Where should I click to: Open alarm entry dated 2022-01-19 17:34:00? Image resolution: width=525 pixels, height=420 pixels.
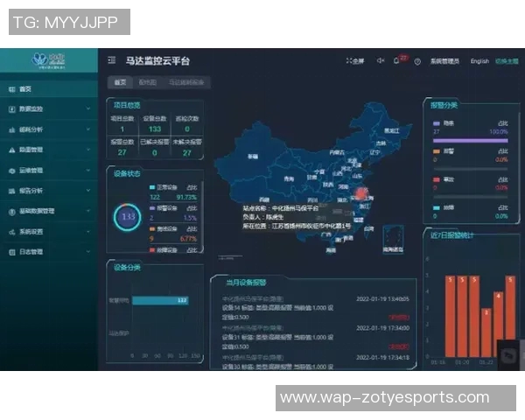pos(316,337)
